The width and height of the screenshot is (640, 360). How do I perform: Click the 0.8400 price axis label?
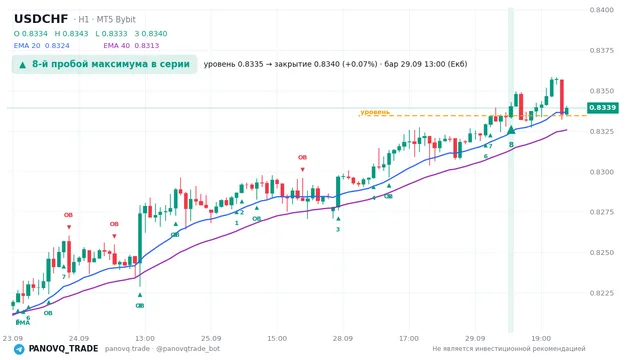pyautogui.click(x=601, y=10)
